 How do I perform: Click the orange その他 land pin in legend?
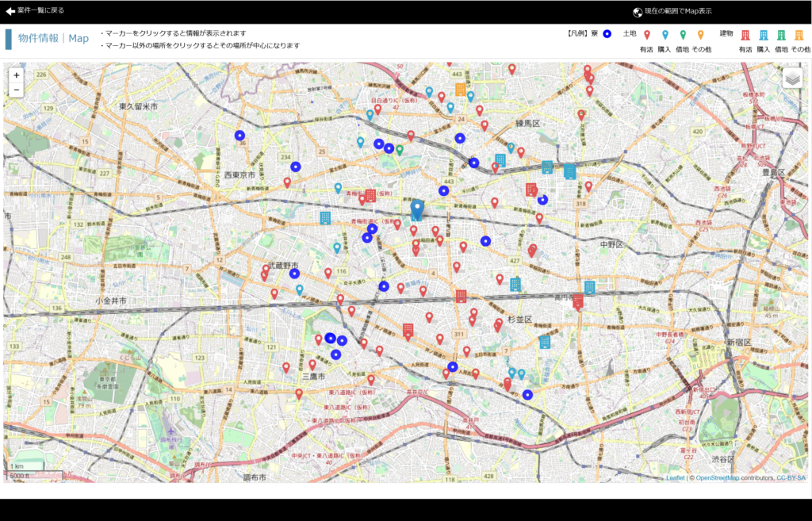coord(700,35)
